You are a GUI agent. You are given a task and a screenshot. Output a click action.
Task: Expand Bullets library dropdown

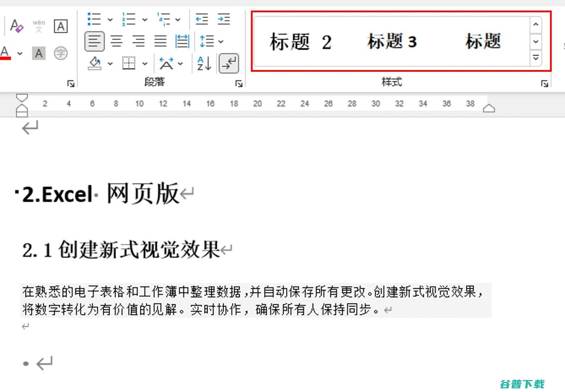pyautogui.click(x=110, y=19)
